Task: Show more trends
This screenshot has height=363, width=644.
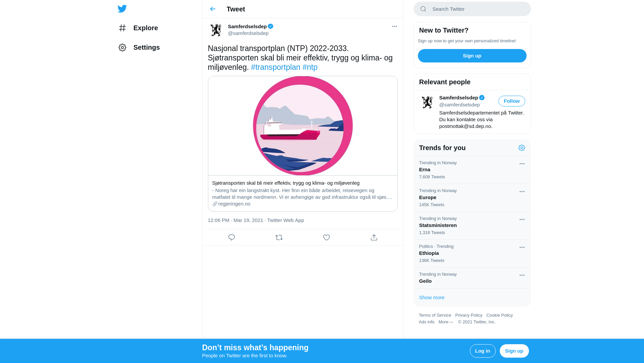Action: pos(432,298)
